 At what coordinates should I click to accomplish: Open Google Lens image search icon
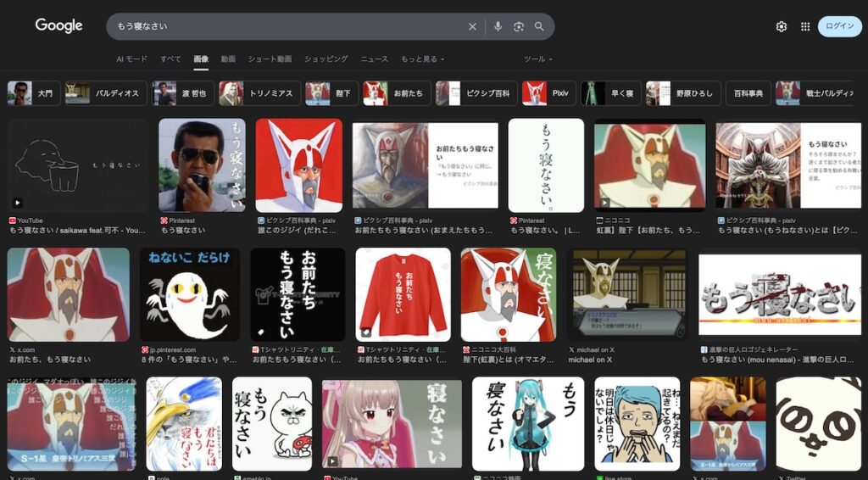pos(519,26)
